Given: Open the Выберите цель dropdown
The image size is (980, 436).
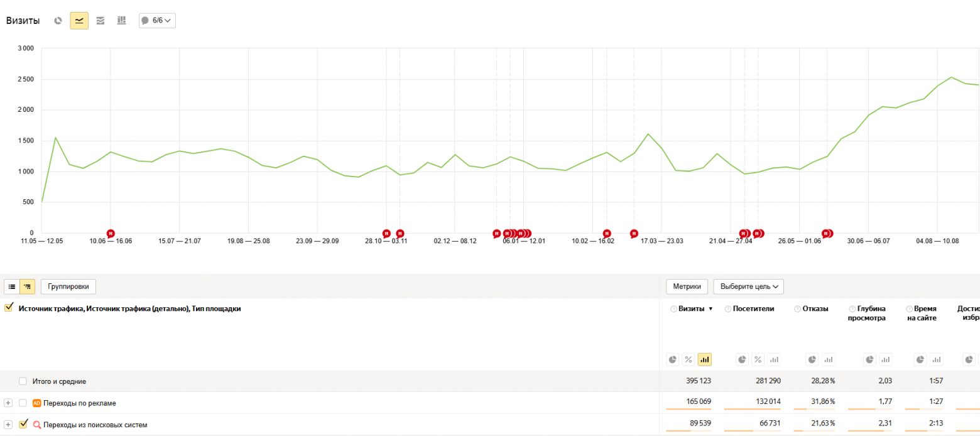Looking at the screenshot, I should [748, 286].
